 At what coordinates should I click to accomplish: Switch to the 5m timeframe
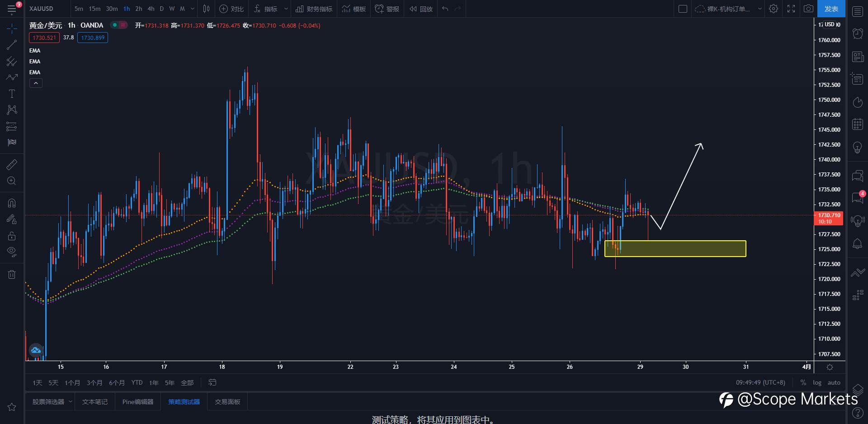(x=79, y=9)
